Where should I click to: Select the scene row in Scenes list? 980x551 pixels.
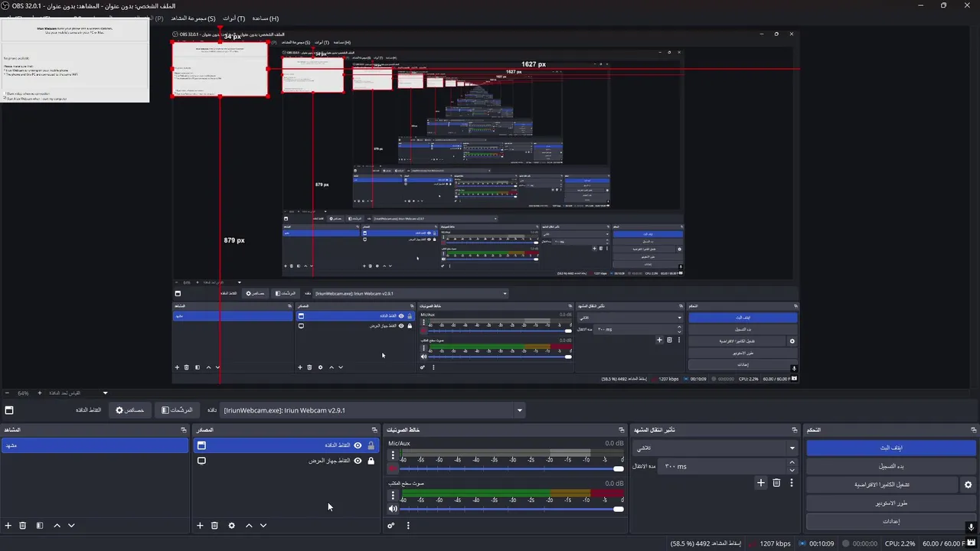[x=94, y=445]
